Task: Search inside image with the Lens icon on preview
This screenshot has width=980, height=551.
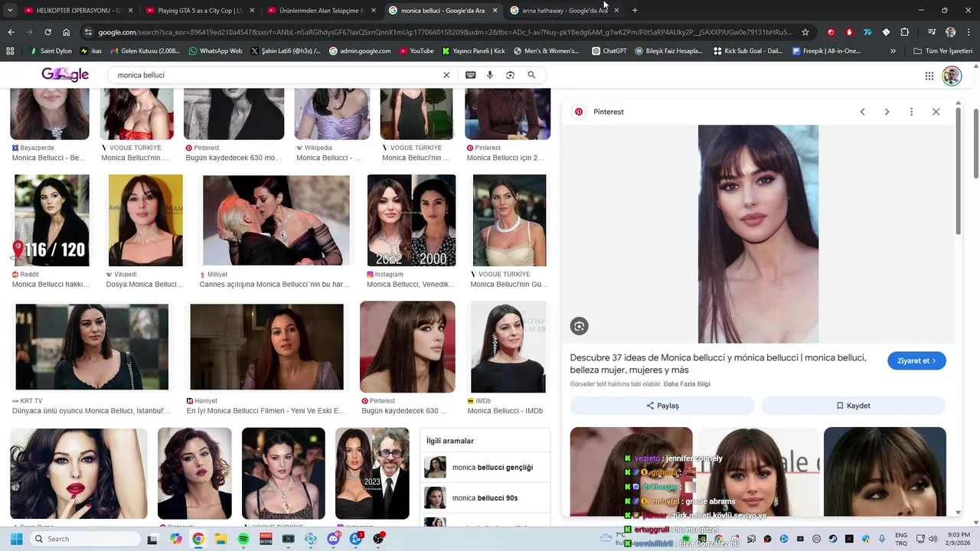Action: tap(579, 326)
